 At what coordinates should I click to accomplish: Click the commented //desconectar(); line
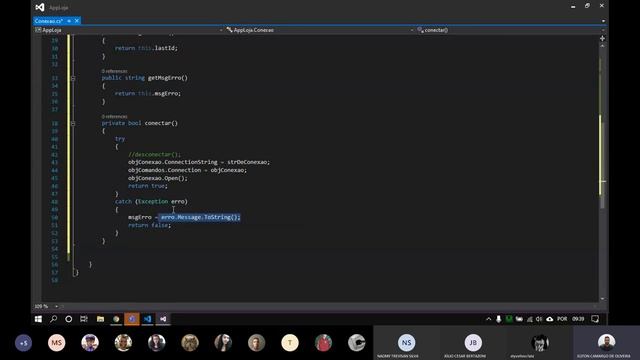pyautogui.click(x=154, y=155)
